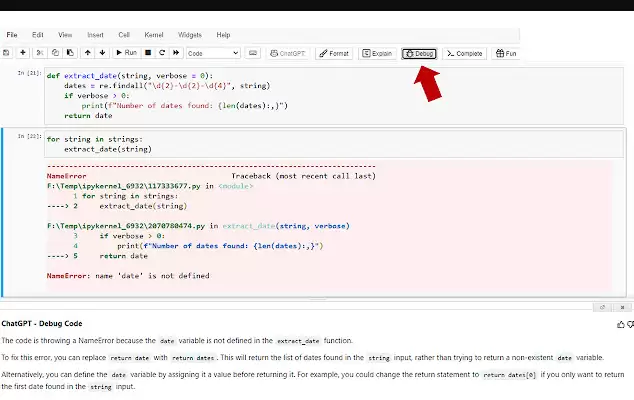Move the selected cell up

point(88,53)
